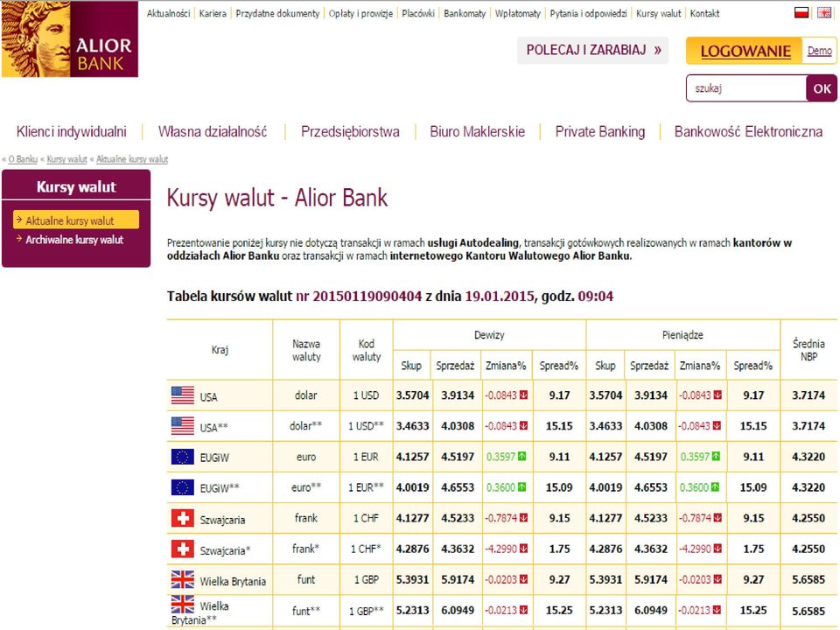Click the LOGOWANIE button
This screenshot has height=630, width=840.
pyautogui.click(x=745, y=51)
